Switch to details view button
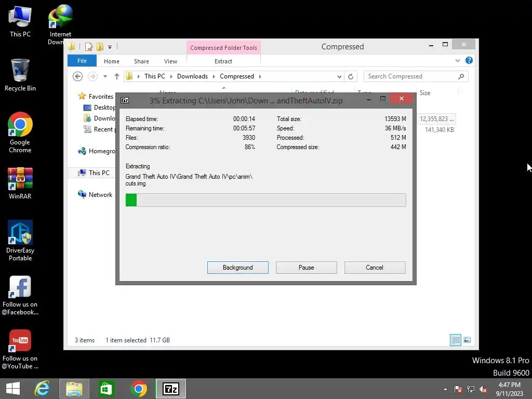Viewport: 532px width, 399px height. 455,340
